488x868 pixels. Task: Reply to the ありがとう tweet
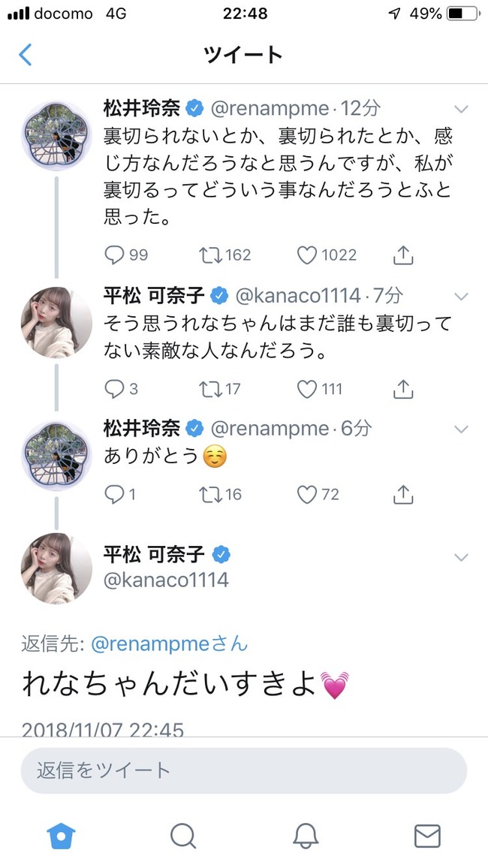click(x=114, y=494)
